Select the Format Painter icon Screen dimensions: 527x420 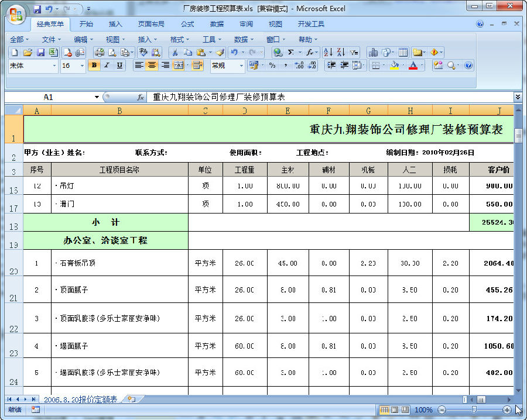[x=220, y=52]
